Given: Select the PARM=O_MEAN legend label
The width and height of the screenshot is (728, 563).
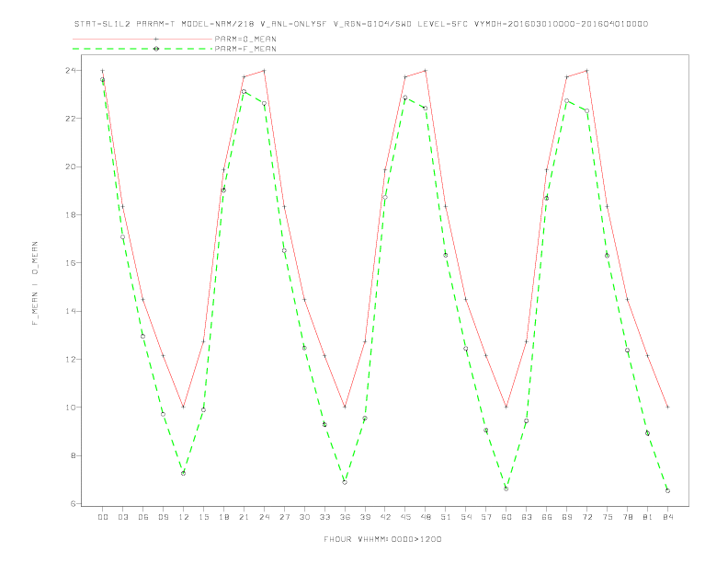Looking at the screenshot, I should (x=245, y=39).
